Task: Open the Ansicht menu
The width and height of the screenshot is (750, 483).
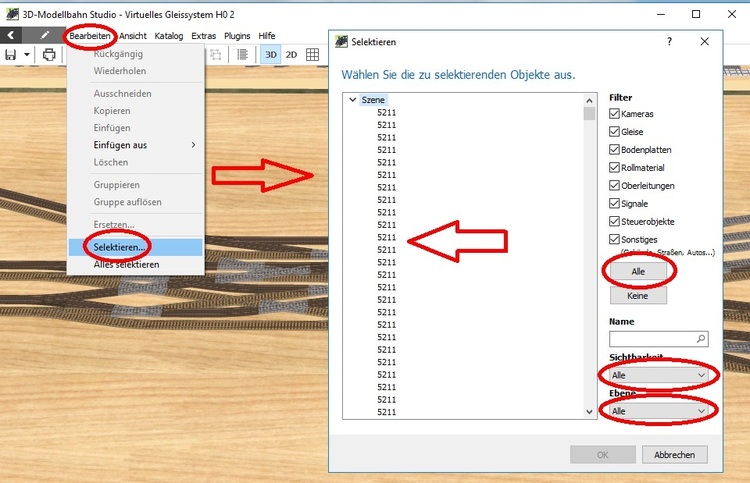Action: pos(133,36)
